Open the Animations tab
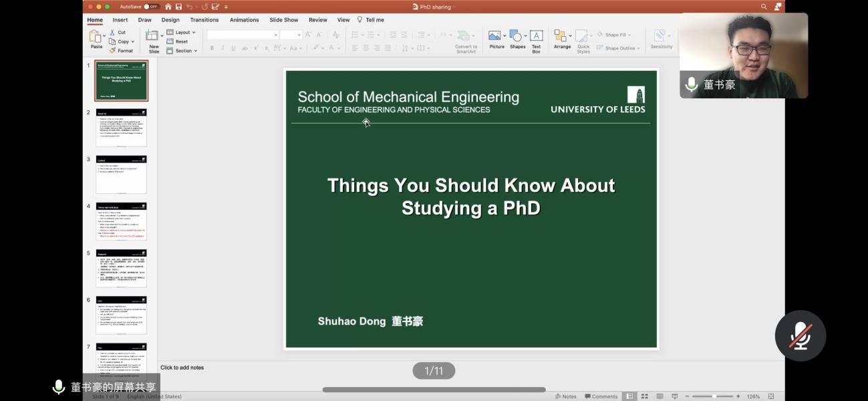This screenshot has width=868, height=401. [x=245, y=20]
